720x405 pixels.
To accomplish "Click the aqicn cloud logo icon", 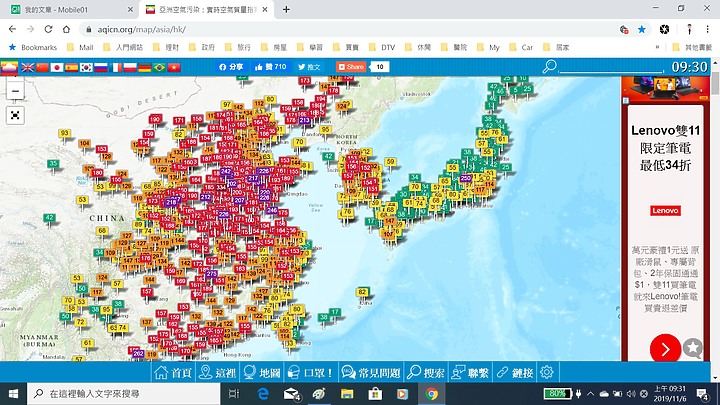I will [x=9, y=68].
